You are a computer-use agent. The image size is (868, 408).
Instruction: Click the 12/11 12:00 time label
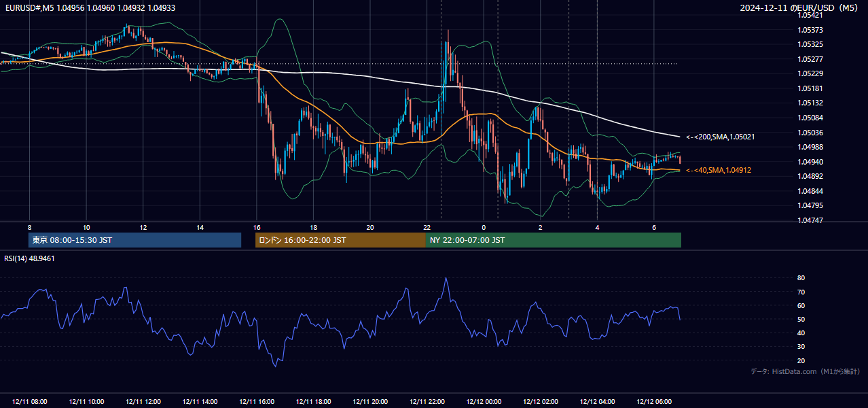pyautogui.click(x=143, y=402)
